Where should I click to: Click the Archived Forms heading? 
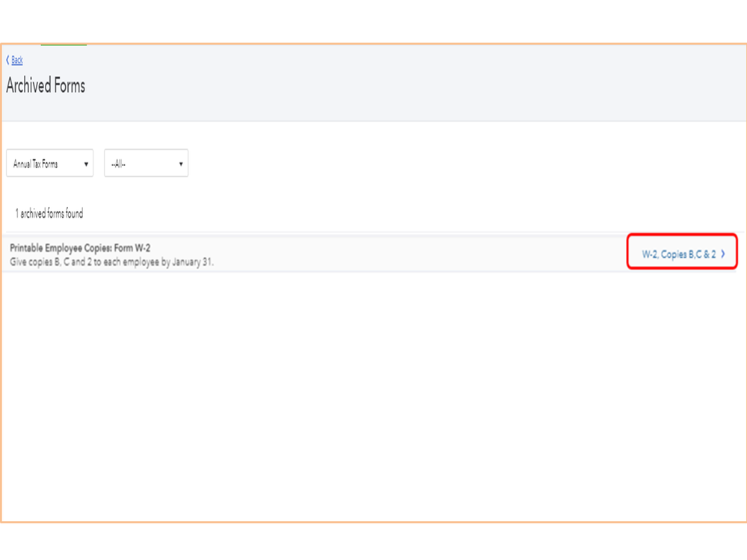coord(46,86)
